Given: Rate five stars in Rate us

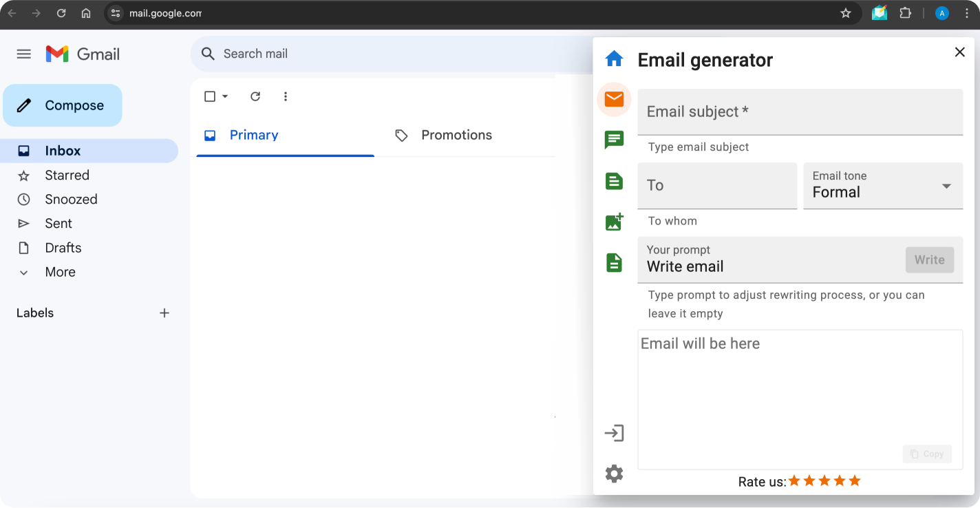Looking at the screenshot, I should 855,481.
